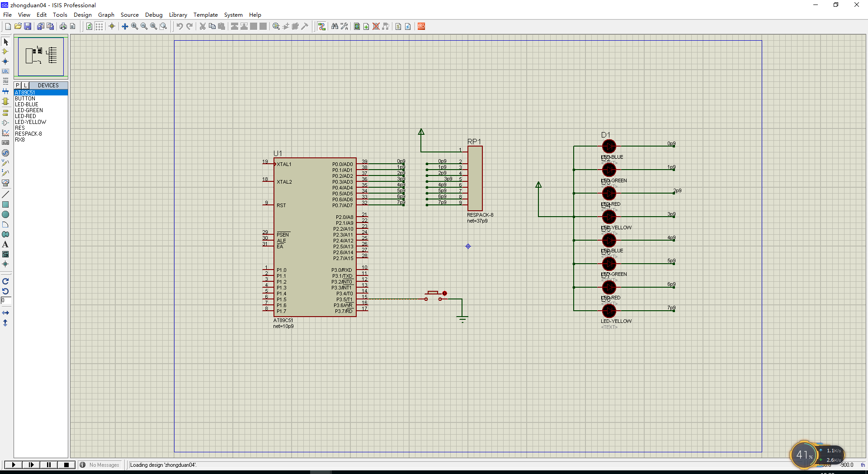
Task: Select the Terminals Mode tool
Action: point(5,113)
